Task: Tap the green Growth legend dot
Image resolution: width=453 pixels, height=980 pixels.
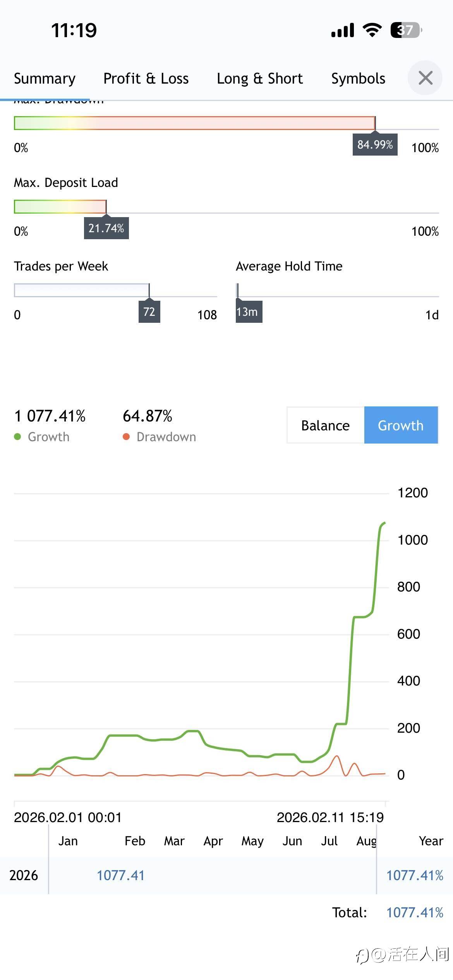Action: click(x=17, y=437)
